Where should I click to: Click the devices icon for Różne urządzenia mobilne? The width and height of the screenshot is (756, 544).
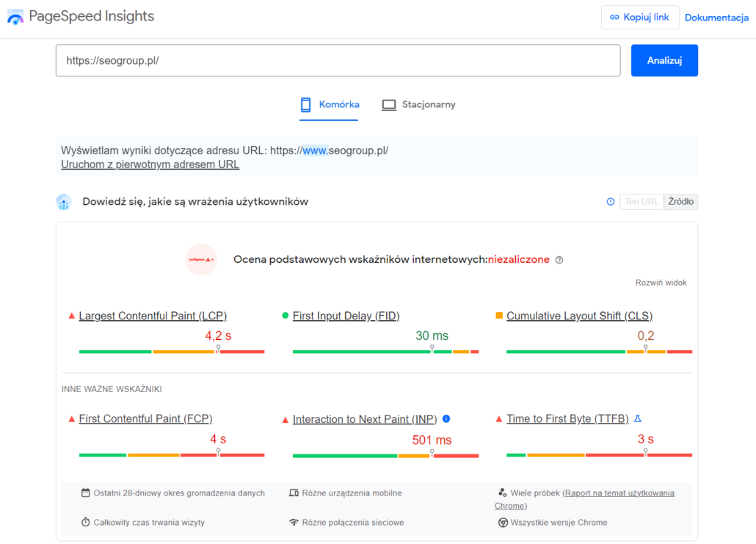pos(294,493)
